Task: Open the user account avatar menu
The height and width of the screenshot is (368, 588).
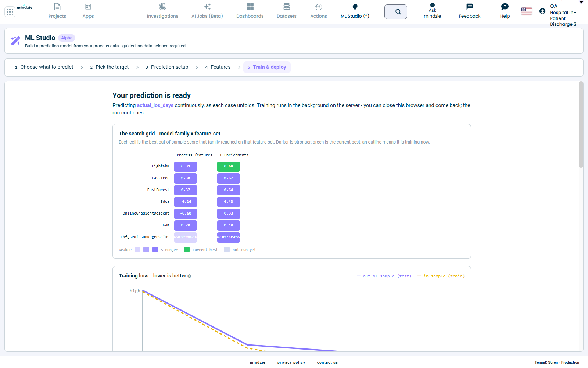Action: coord(542,11)
